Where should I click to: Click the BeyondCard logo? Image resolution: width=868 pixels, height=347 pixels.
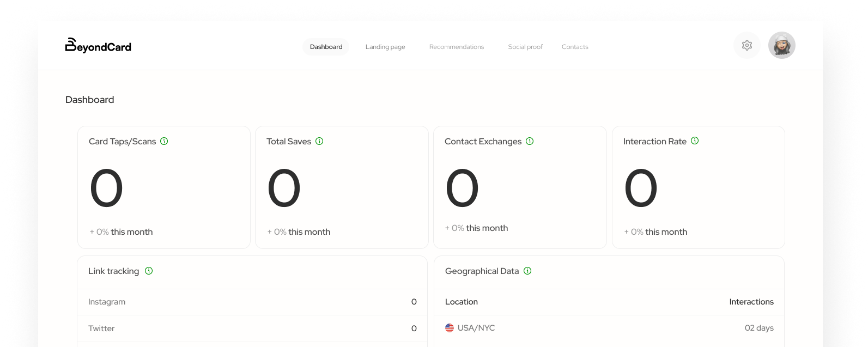click(98, 46)
